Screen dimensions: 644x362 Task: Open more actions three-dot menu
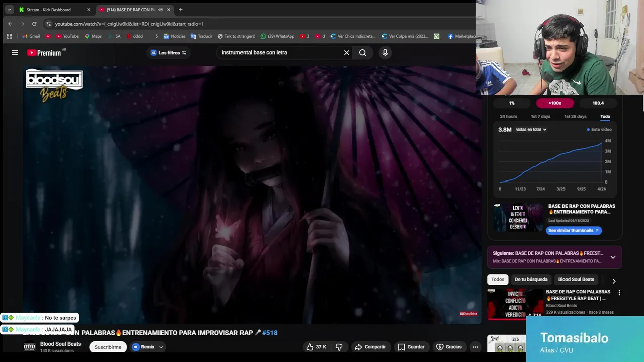tap(475, 347)
